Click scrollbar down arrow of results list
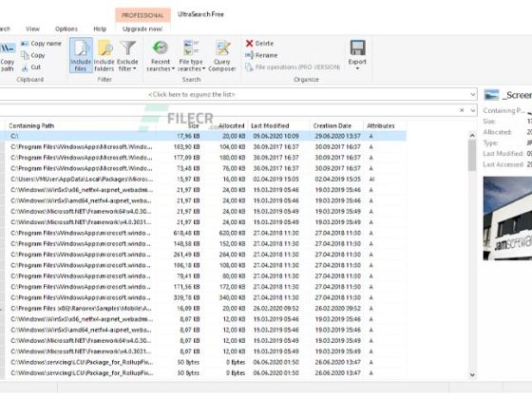This screenshot has width=532, height=399. tap(472, 375)
